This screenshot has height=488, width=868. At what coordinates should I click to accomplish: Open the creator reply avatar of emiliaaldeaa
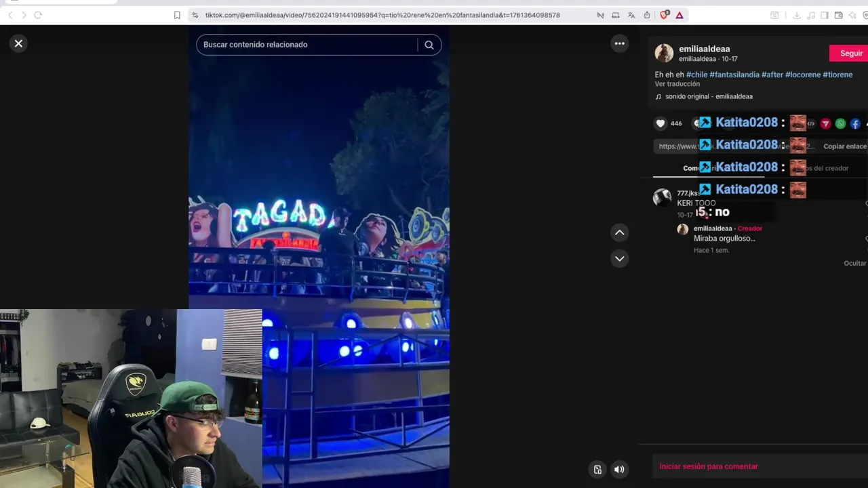[683, 229]
